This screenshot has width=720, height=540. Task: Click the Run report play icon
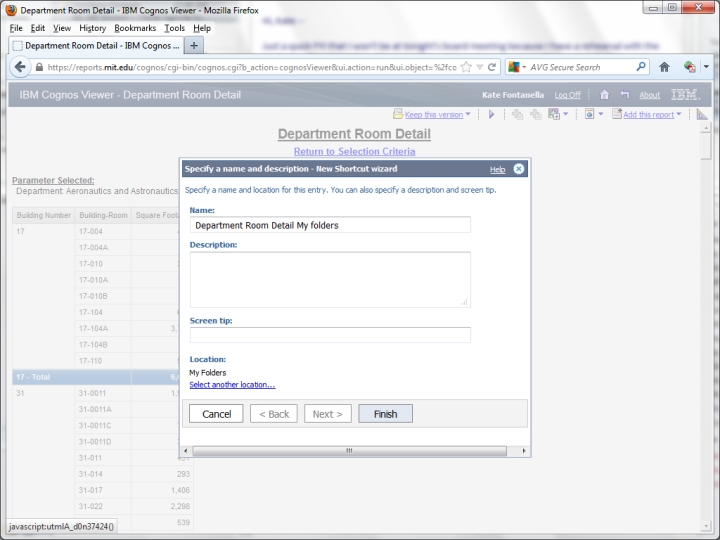[x=491, y=115]
